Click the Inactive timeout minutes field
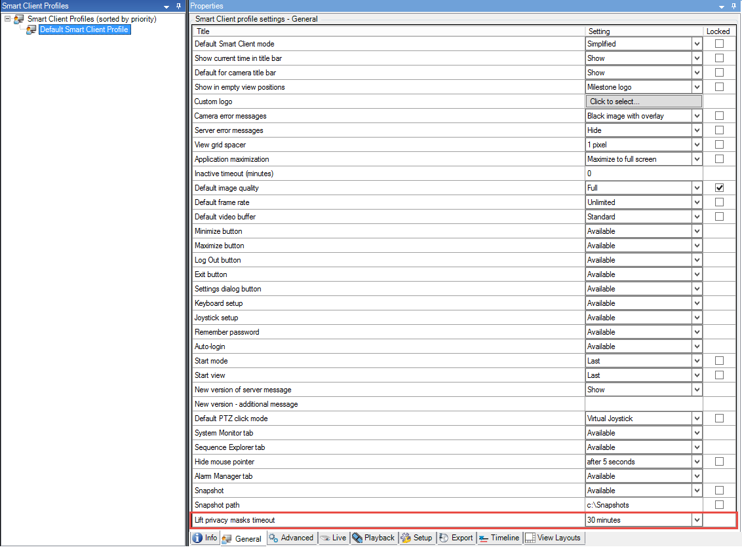 click(643, 174)
